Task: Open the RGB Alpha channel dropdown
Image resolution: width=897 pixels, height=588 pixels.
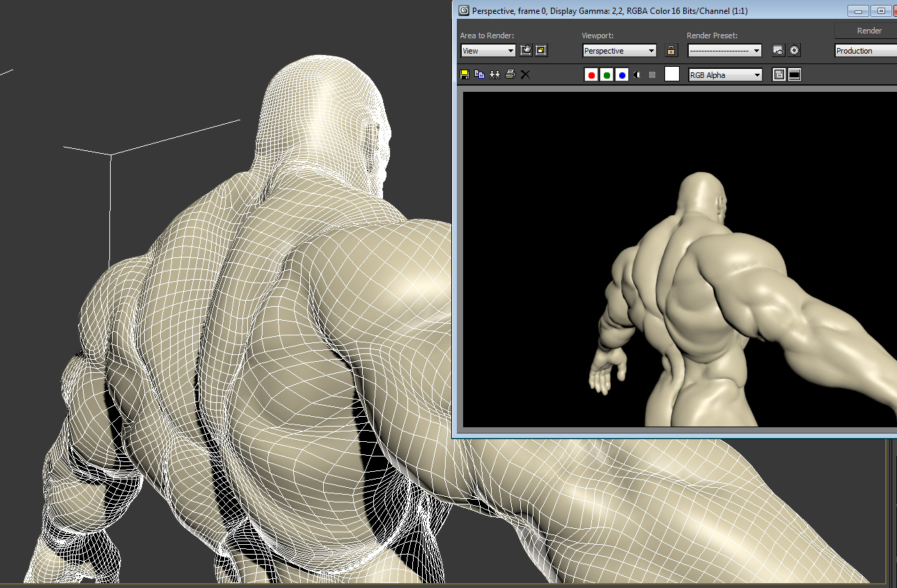Action: pyautogui.click(x=725, y=75)
